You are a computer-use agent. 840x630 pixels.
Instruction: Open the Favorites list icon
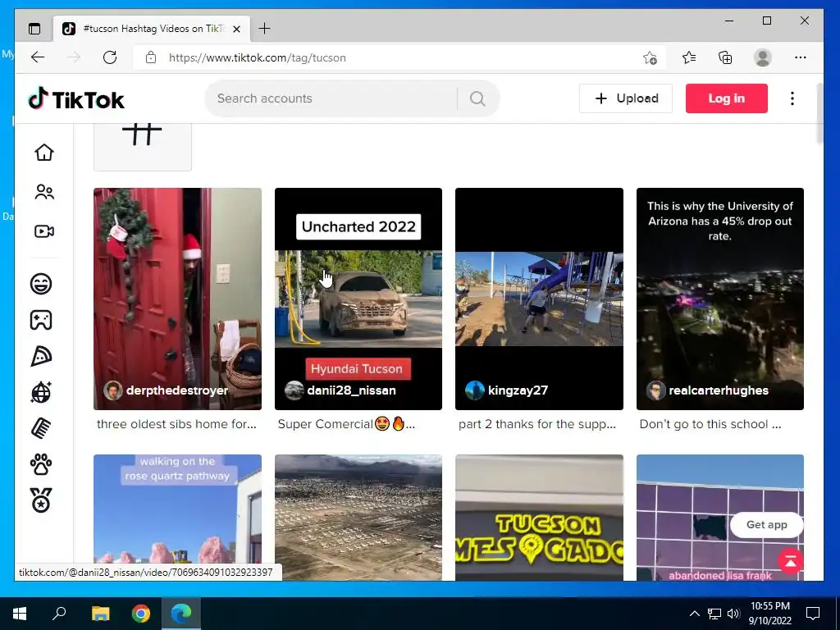[x=689, y=57]
